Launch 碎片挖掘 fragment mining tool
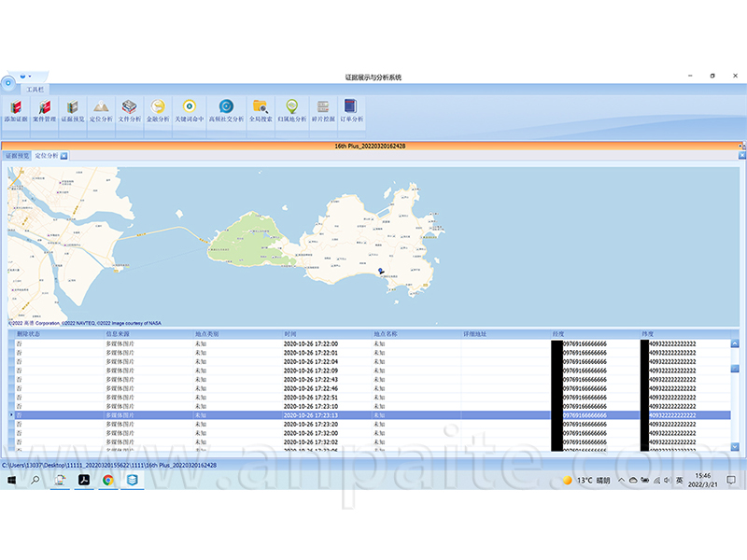Screen dimensions: 747x560 pyautogui.click(x=322, y=110)
